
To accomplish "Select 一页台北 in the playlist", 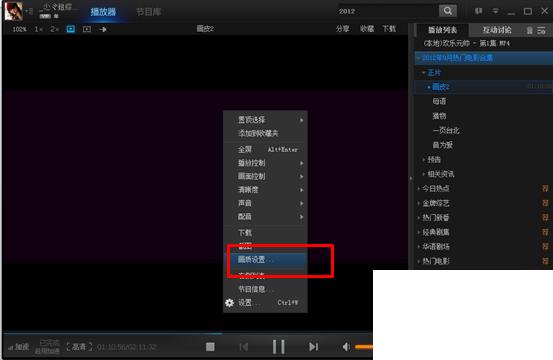I will point(446,130).
